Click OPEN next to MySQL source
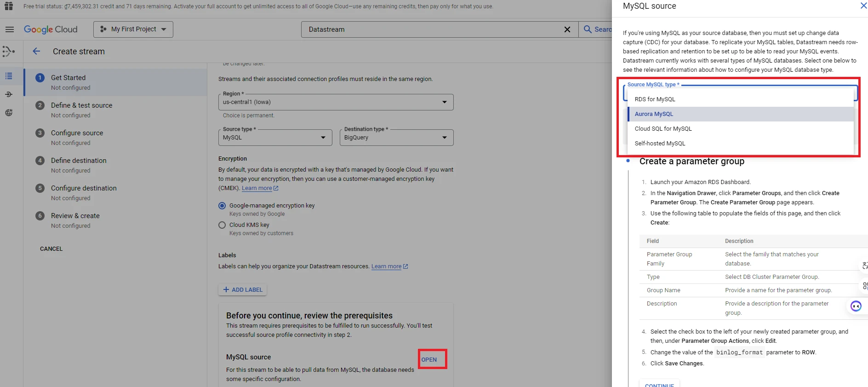The height and width of the screenshot is (387, 868). [429, 360]
